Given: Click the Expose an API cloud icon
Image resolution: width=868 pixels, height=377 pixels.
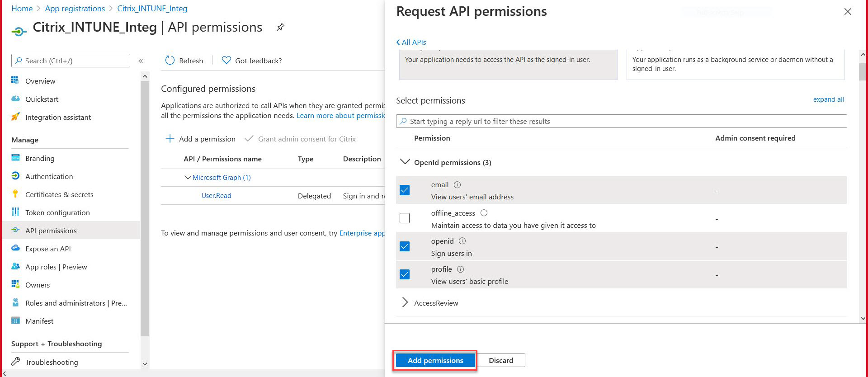Looking at the screenshot, I should 15,248.
